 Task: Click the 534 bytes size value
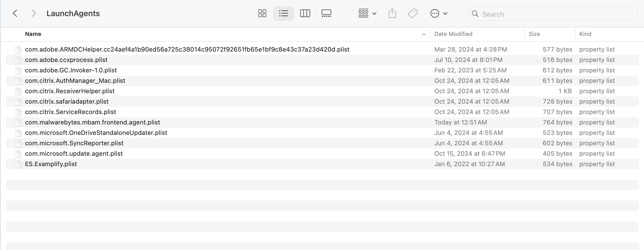click(x=557, y=164)
